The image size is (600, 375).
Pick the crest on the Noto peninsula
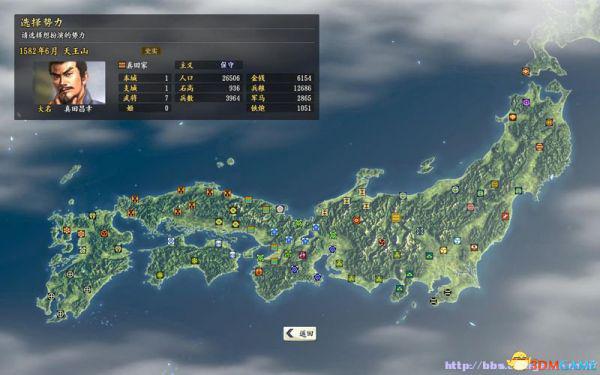click(362, 192)
